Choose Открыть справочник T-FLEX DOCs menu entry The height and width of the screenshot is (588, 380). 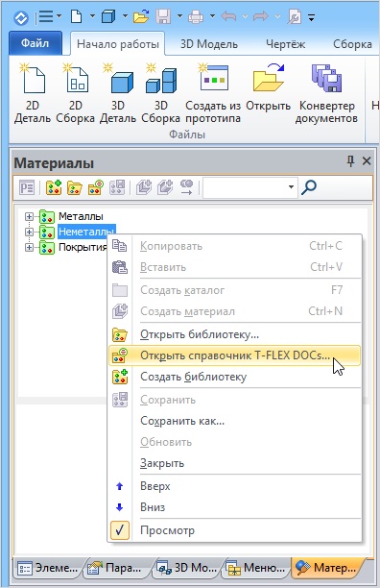tap(234, 355)
